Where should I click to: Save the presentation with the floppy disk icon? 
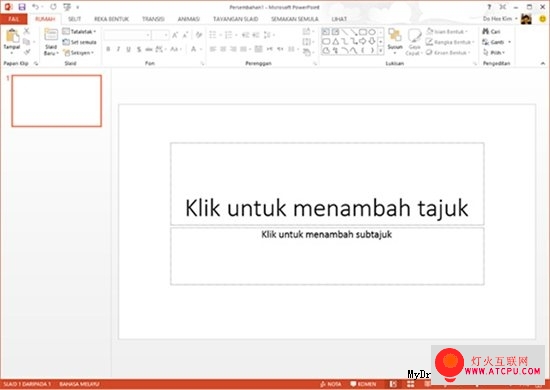click(22, 7)
